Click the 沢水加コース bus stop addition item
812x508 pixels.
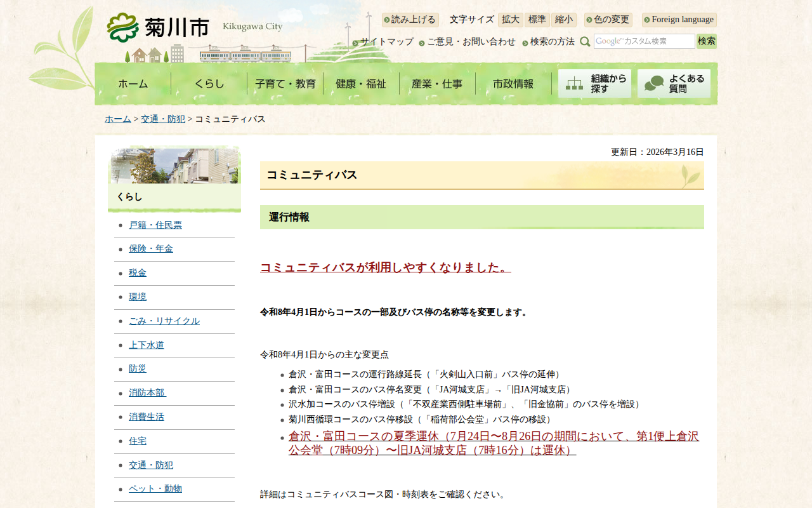[x=466, y=404]
